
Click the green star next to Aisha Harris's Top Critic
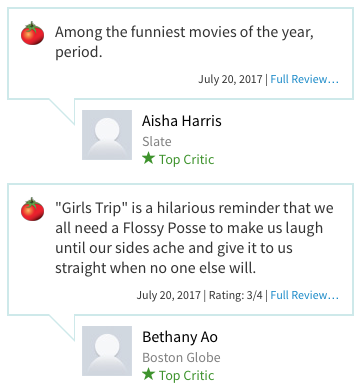(x=148, y=158)
